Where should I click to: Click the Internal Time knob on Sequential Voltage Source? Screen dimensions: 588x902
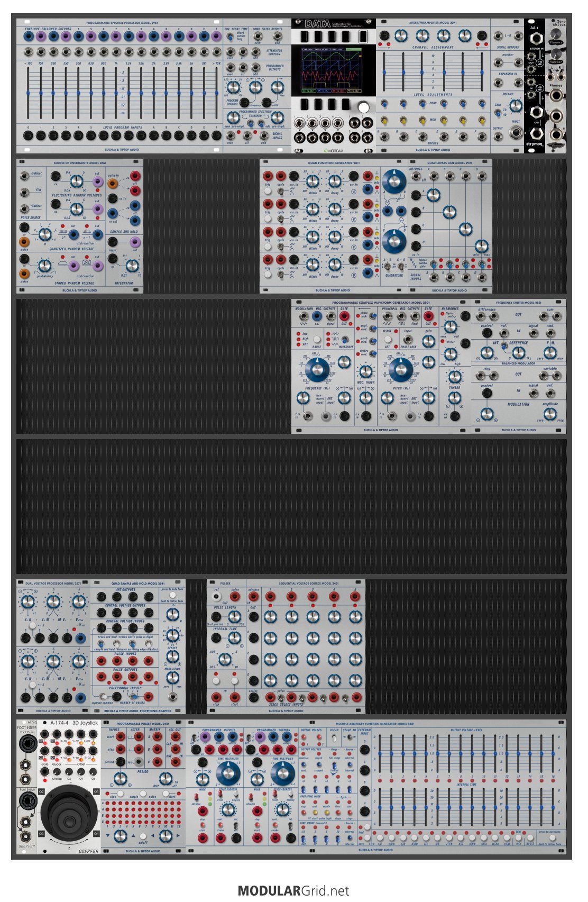(x=235, y=637)
